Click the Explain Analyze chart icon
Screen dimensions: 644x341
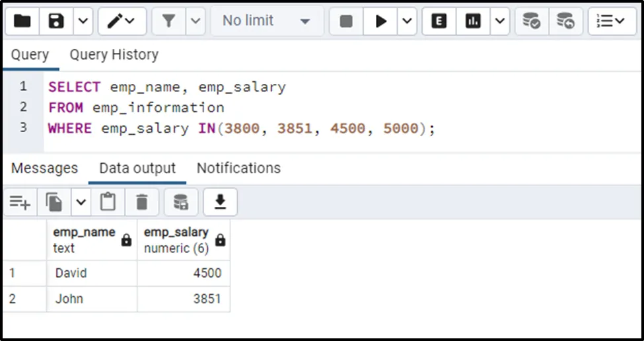(473, 21)
